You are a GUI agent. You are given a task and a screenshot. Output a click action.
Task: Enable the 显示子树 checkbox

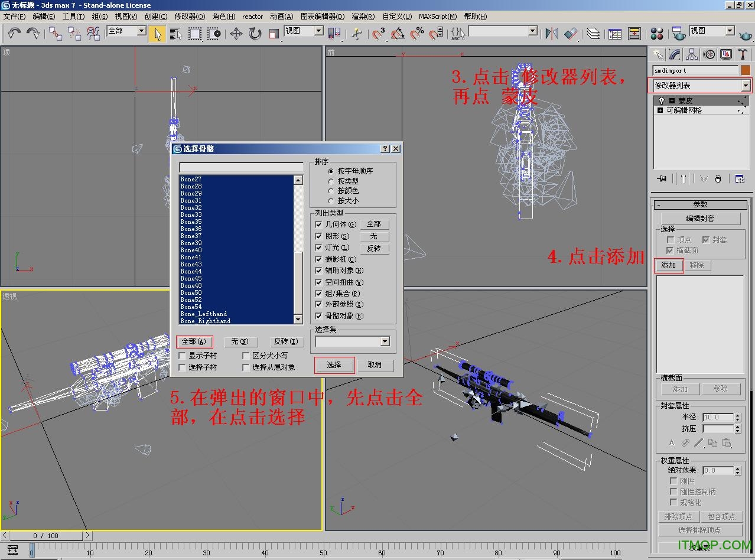[x=183, y=356]
